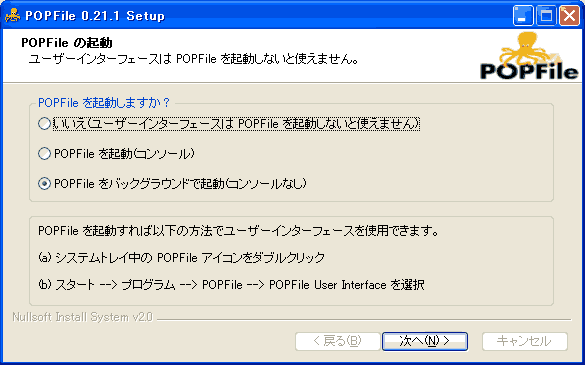
Task: Select the バックグラウンドで起動 radio button
Action: tap(44, 183)
